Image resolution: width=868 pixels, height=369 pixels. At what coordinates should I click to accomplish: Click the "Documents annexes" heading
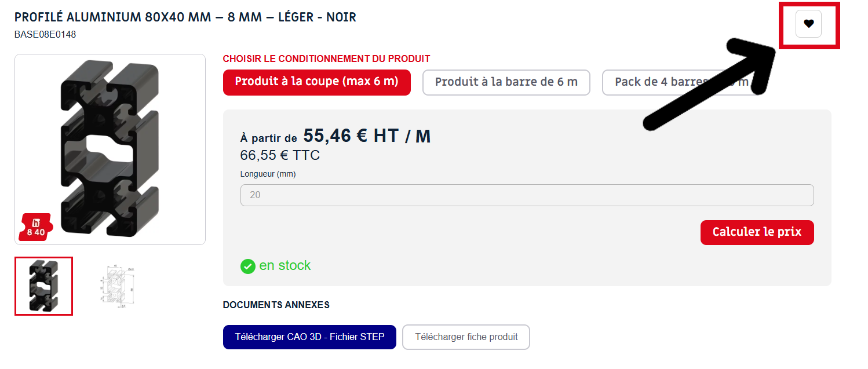click(276, 305)
